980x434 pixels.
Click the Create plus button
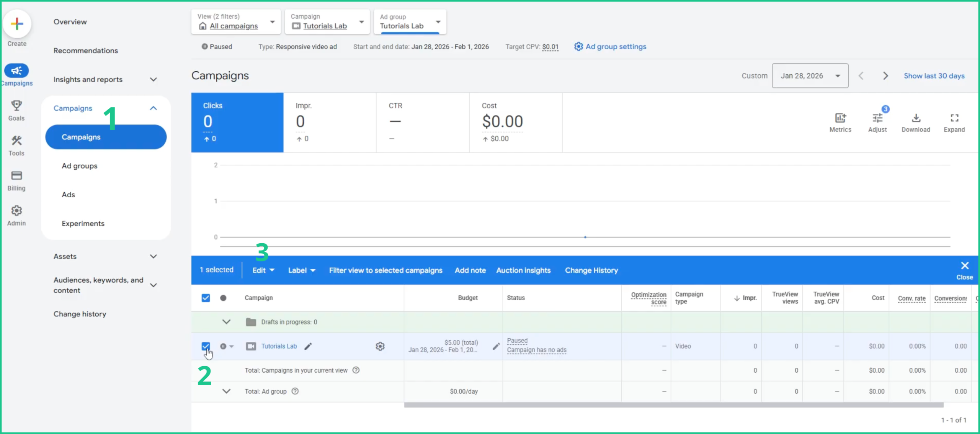(17, 24)
